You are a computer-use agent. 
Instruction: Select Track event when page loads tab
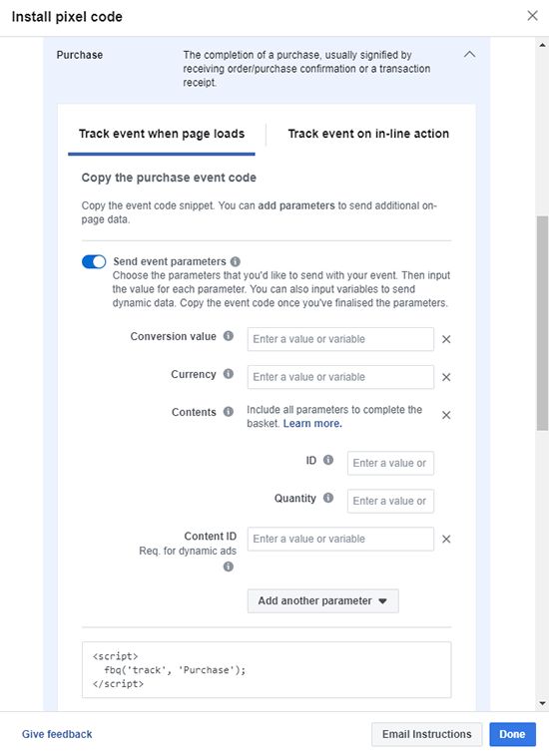162,134
